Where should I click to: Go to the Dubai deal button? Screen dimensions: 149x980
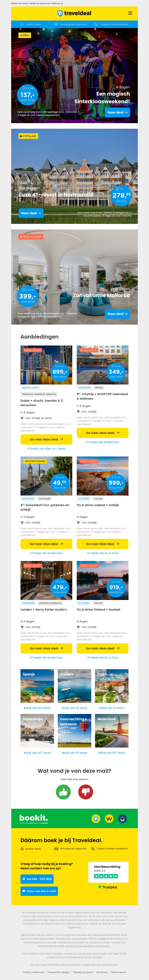point(46,439)
